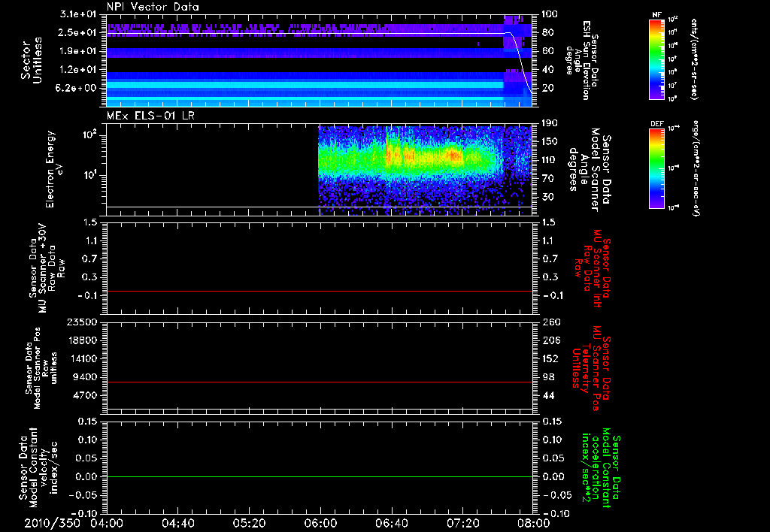Select the Sector Unitless axis label
The image size is (770, 532).
(x=30, y=59)
